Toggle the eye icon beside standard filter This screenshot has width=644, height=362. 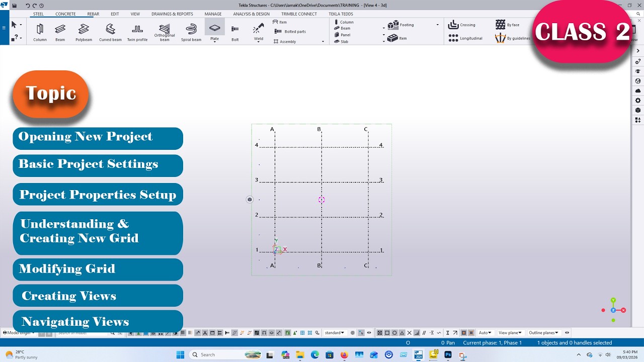pyautogui.click(x=369, y=333)
